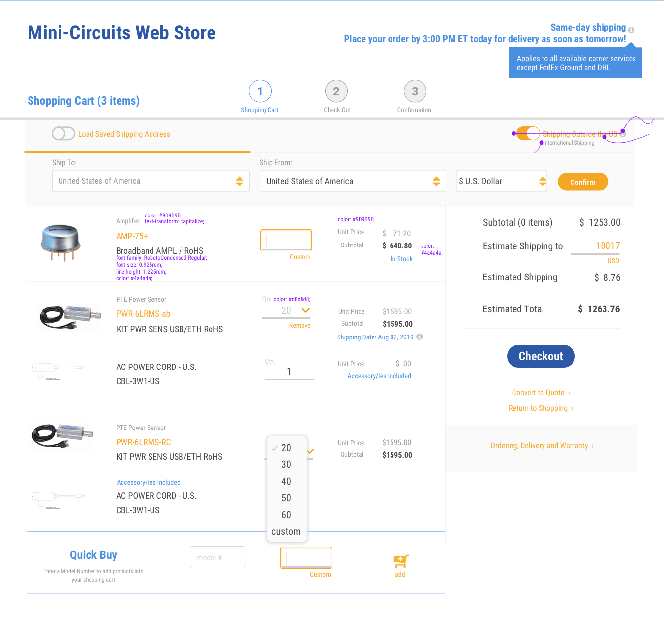Go to step 3 Confirmation
664x644 pixels.
pyautogui.click(x=415, y=92)
